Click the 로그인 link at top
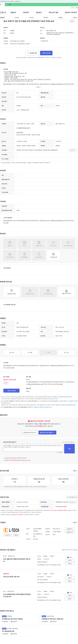 pyautogui.click(x=73, y=8)
